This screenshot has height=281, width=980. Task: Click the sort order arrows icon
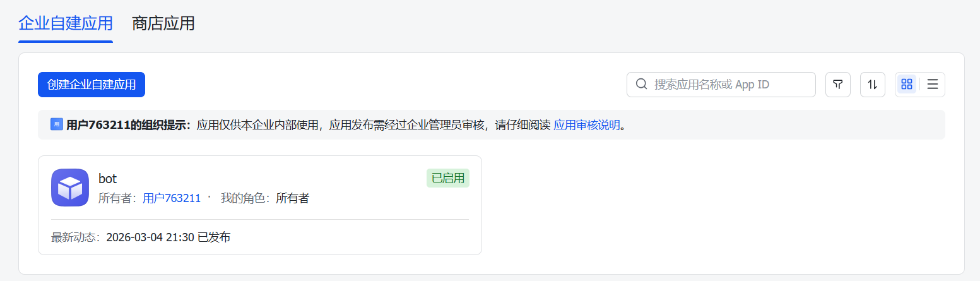coord(873,85)
